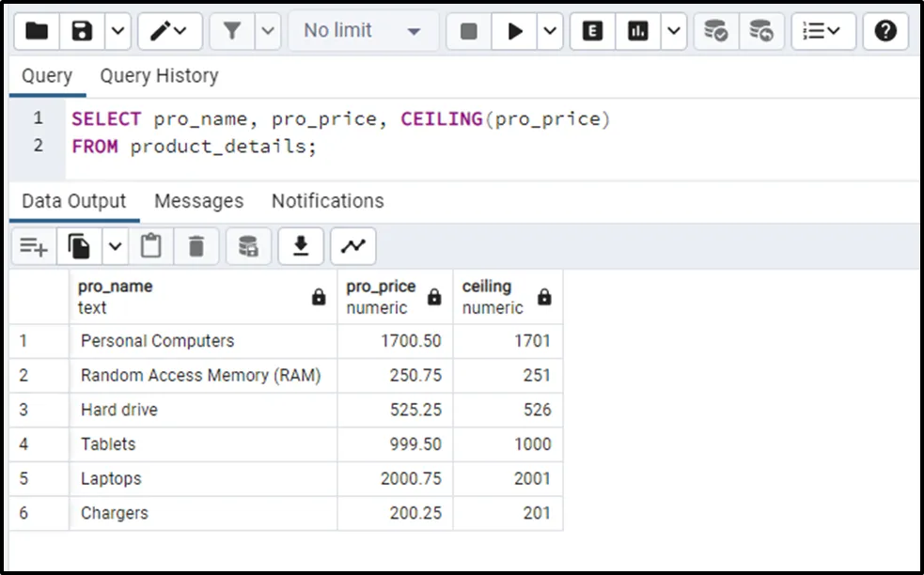Open the query tool Help icon
The image size is (924, 575).
(885, 31)
